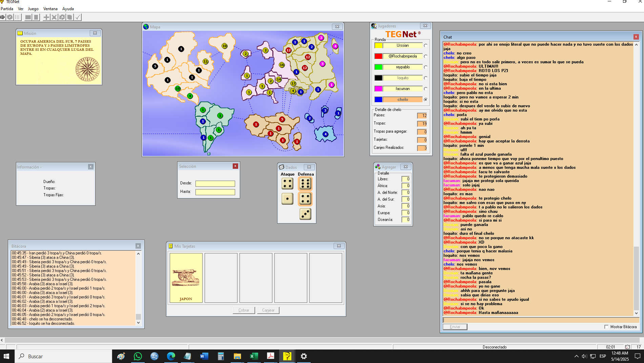Click Urssian's yellow color swatch

378,45
